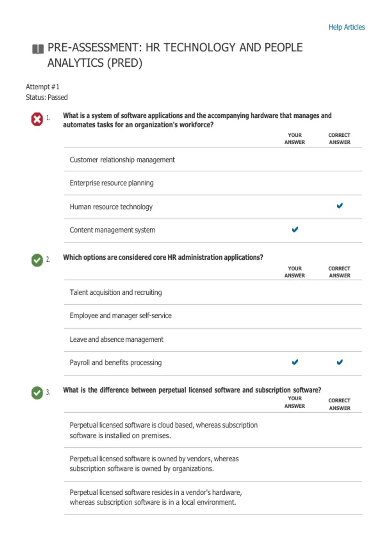
Task: Click the Status: Passed text
Action: click(47, 97)
